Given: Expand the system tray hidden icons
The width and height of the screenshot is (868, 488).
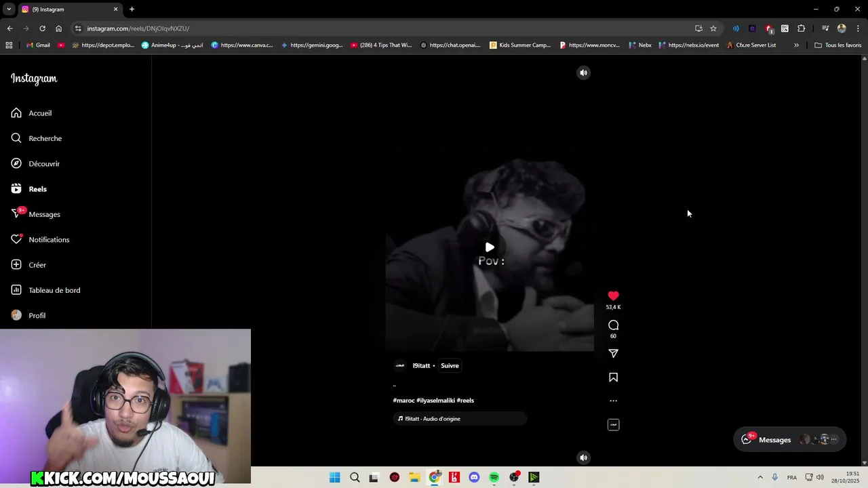Looking at the screenshot, I should click(x=760, y=477).
